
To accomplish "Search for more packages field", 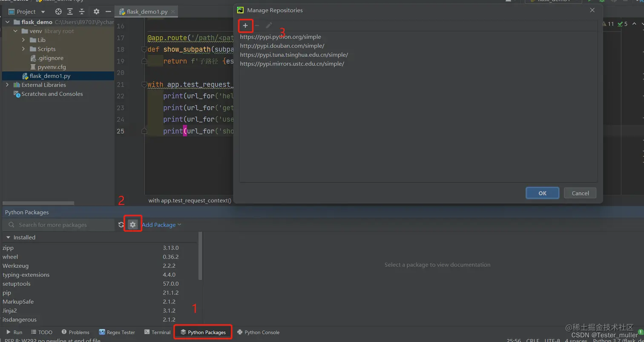I will (58, 224).
